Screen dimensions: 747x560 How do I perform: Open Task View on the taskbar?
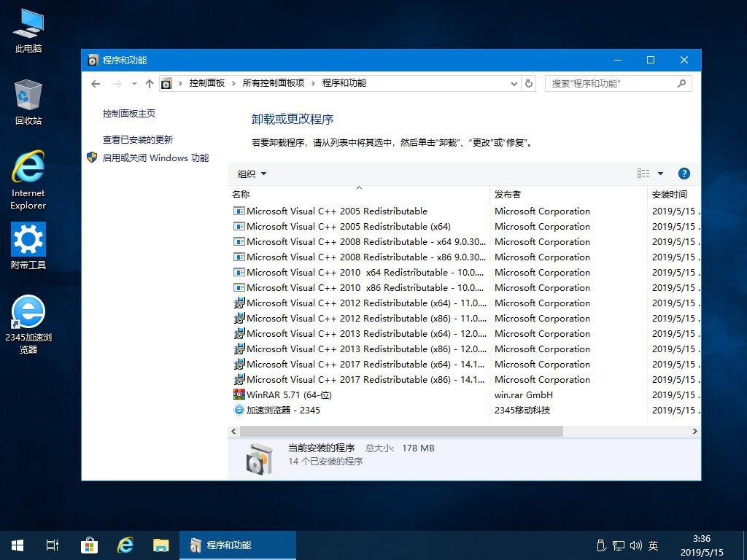pos(53,545)
